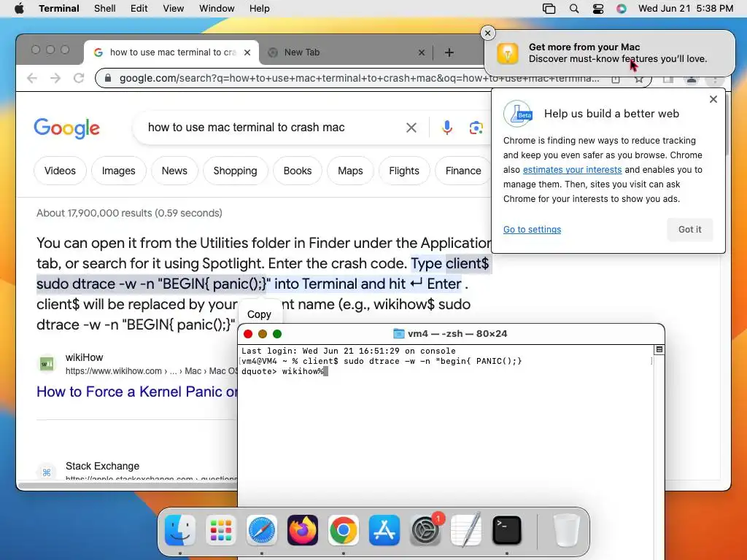
Task: Close the Help us build a better web popup
Action: click(713, 99)
